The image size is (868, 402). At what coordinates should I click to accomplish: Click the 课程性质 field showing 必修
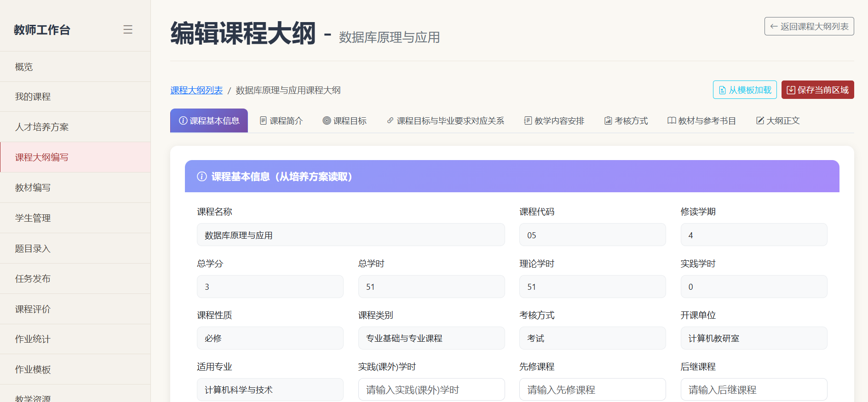point(270,338)
